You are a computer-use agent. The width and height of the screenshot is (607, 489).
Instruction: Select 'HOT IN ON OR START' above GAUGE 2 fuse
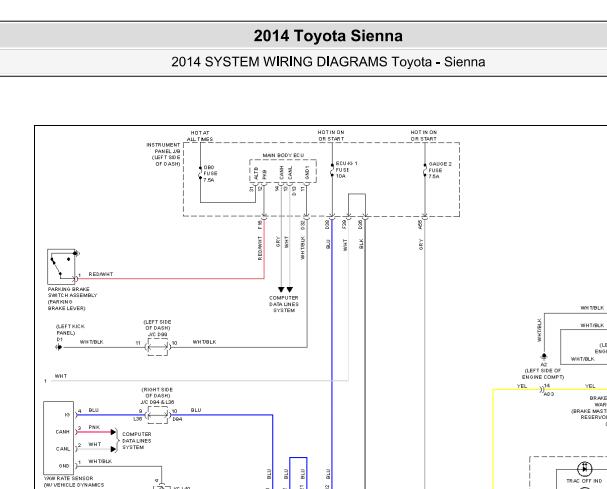[424, 136]
